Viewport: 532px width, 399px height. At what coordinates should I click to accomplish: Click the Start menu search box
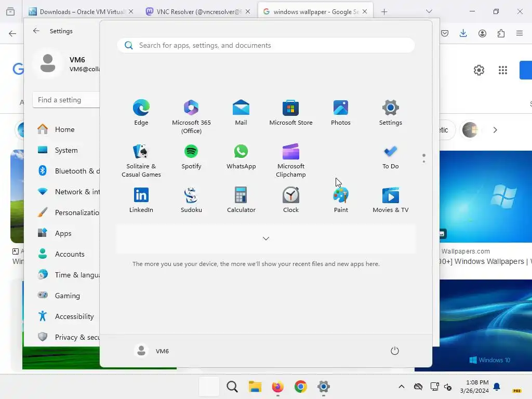266,45
